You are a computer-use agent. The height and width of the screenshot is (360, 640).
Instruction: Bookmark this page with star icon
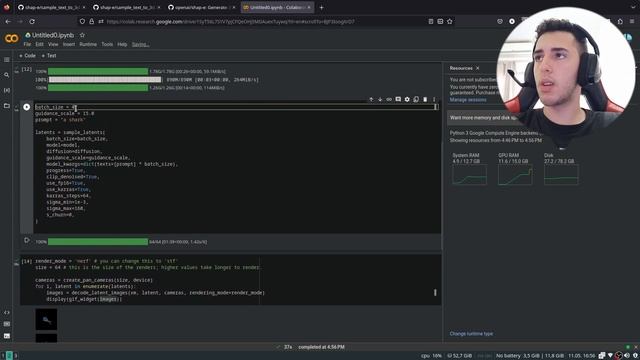point(449,22)
